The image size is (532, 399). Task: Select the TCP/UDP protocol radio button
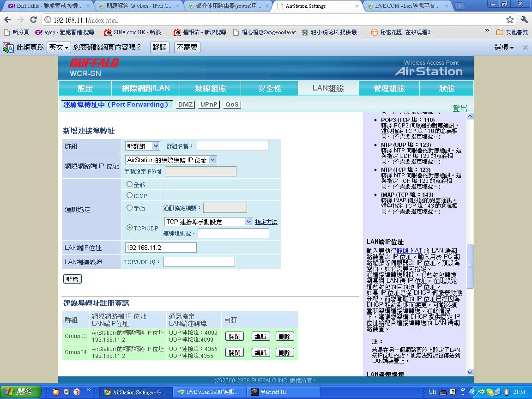129,228
